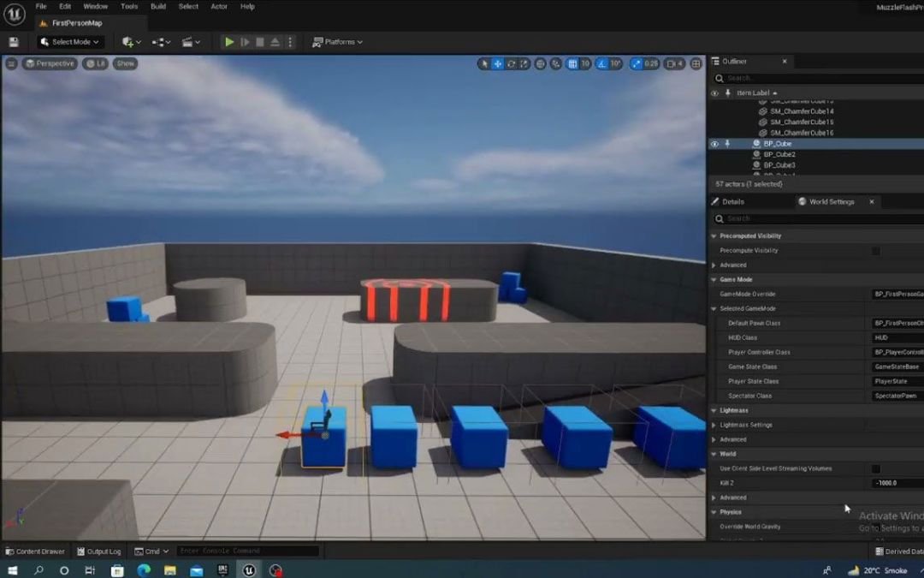Click the Stop simulation button
The image size is (924, 578).
tap(260, 42)
